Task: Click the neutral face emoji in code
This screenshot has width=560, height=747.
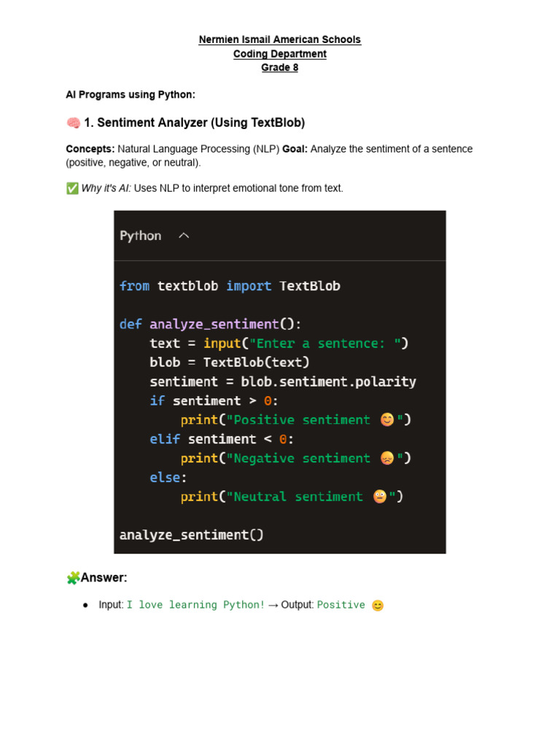Action: (379, 496)
